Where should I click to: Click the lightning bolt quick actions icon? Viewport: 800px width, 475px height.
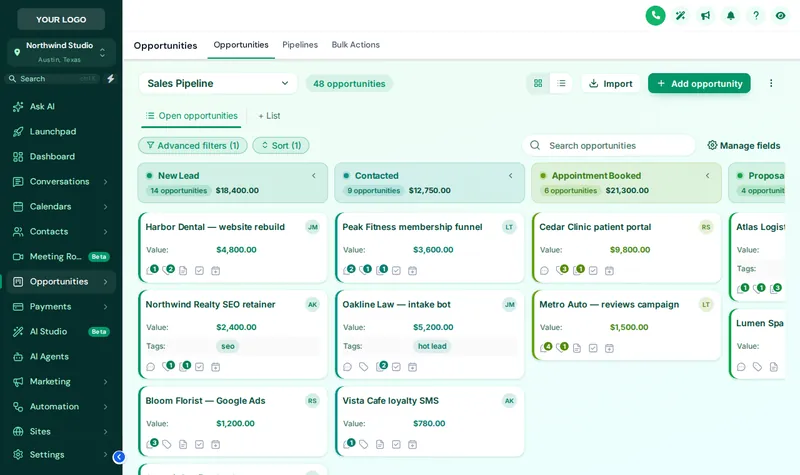[110, 79]
